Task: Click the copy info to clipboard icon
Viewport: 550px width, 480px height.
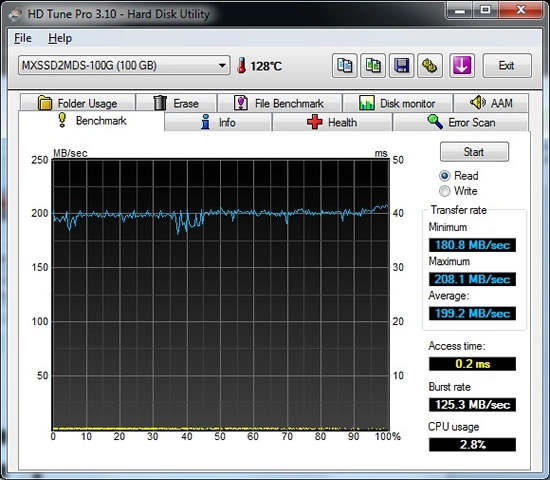Action: [x=344, y=66]
